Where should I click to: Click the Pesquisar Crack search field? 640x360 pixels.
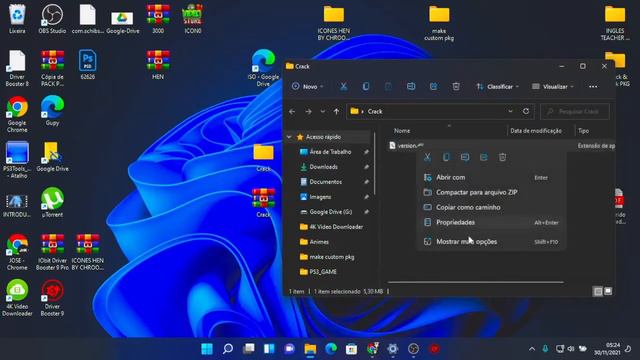[x=575, y=111]
